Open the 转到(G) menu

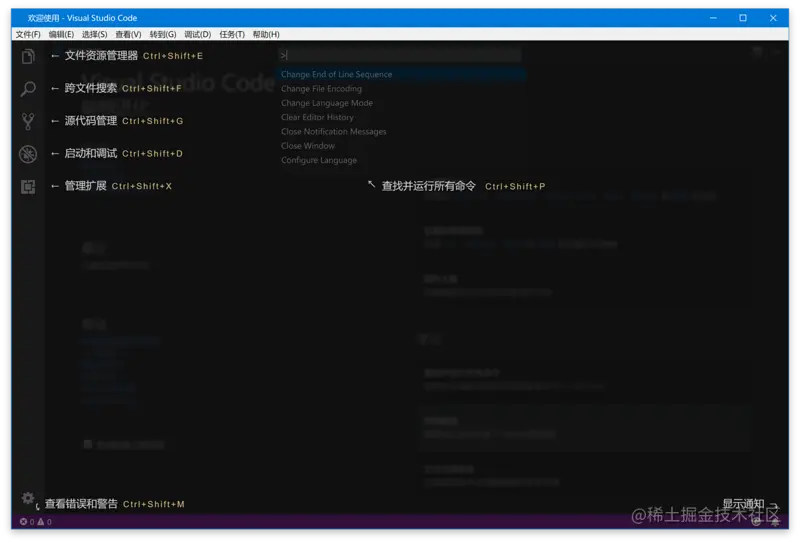163,34
